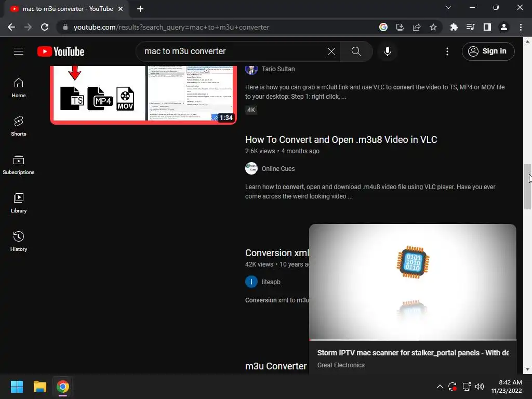Click Chrome icon in taskbar
This screenshot has width=532, height=399.
[x=63, y=387]
